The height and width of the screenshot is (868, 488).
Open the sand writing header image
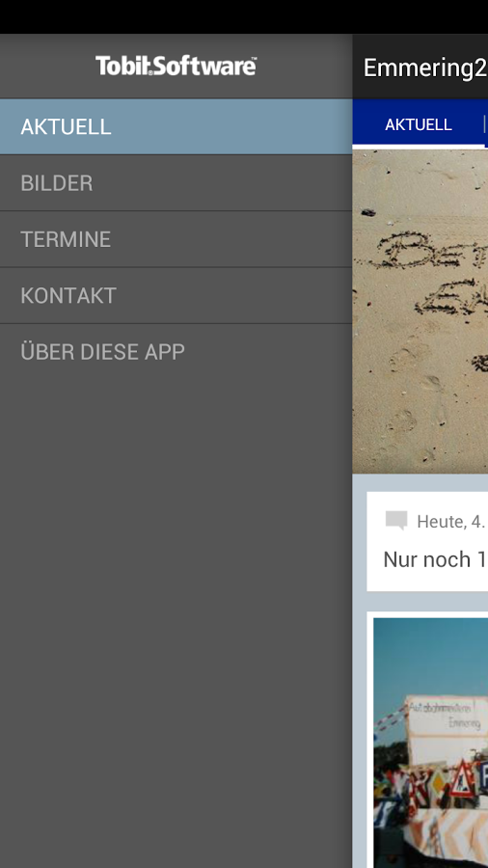(420, 312)
